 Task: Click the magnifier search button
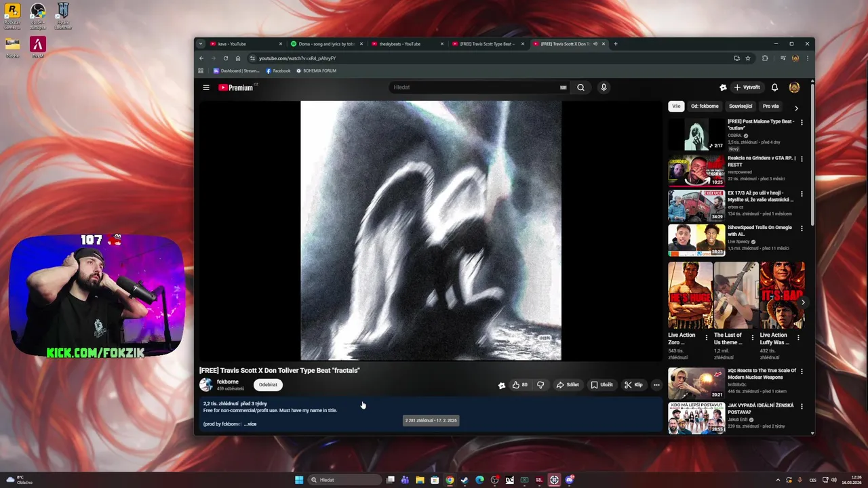[580, 87]
